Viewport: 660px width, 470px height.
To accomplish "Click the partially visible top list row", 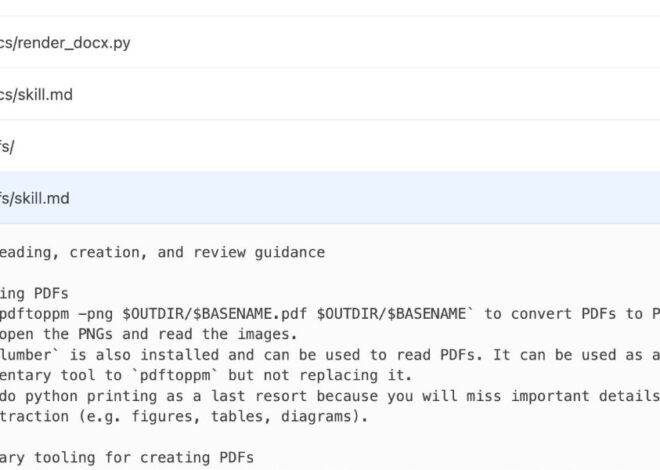I will click(x=330, y=7).
